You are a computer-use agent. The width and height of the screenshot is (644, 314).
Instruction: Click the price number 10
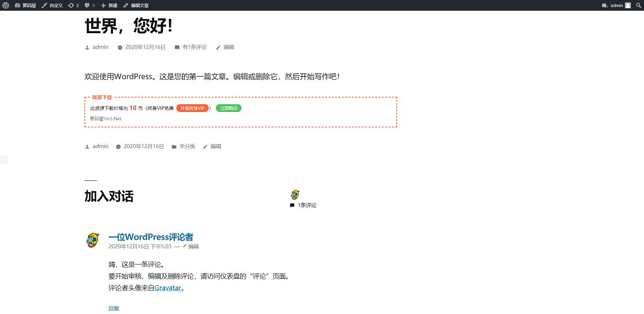tap(133, 108)
